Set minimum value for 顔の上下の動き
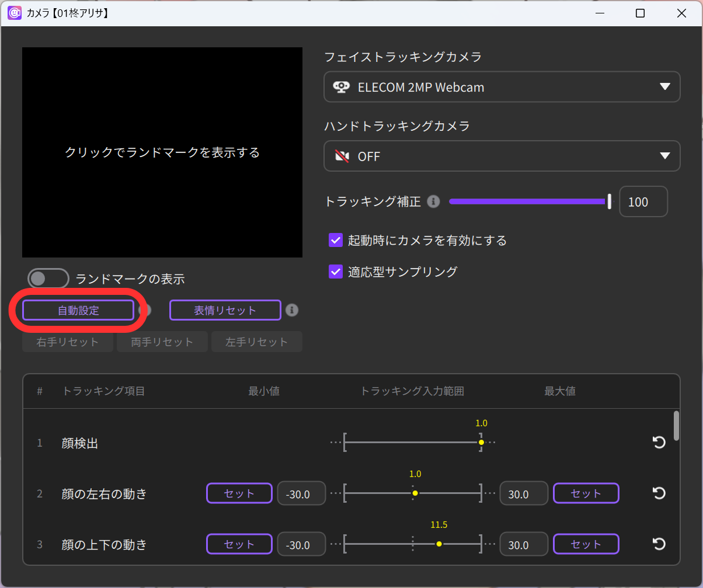This screenshot has height=588, width=703. pyautogui.click(x=239, y=544)
